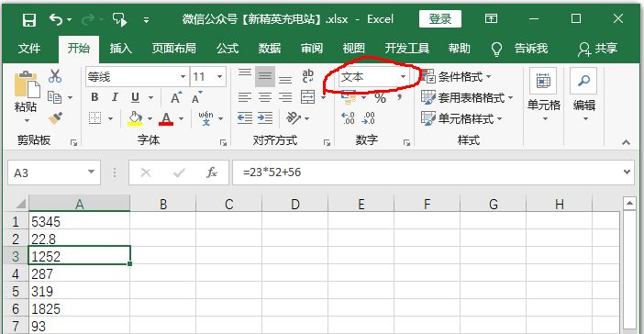The height and width of the screenshot is (334, 644).
Task: Open the 编辑 editing group
Action: 584,95
